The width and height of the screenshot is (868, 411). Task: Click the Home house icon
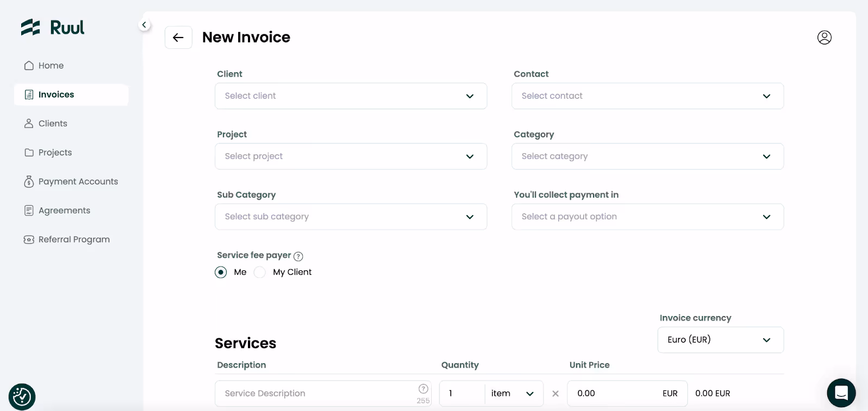coord(29,66)
